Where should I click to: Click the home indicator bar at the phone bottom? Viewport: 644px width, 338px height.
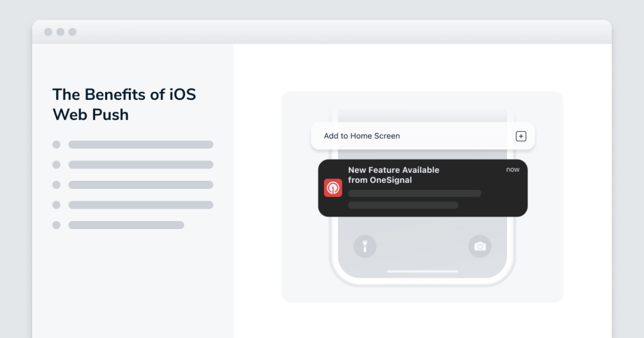(x=422, y=270)
